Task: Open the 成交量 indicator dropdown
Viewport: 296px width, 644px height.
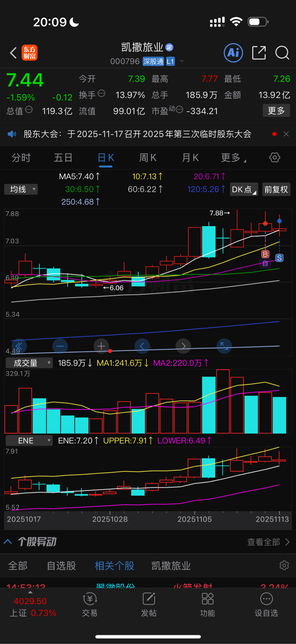Action: [x=29, y=363]
